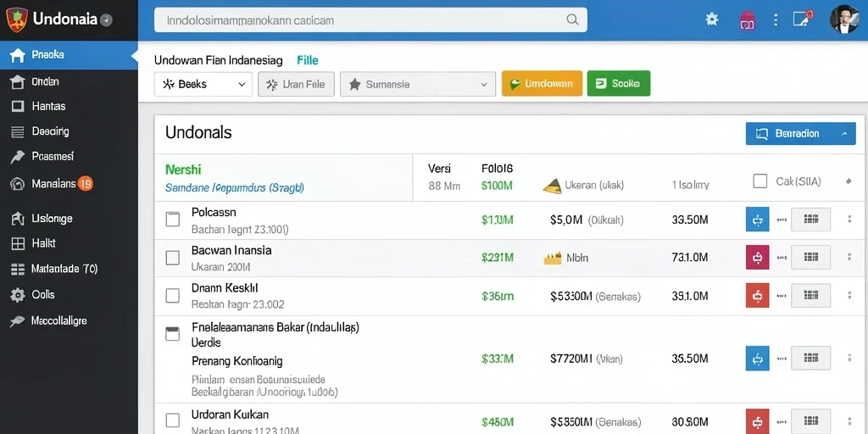Toggle the Cak (SIIA) header checkbox
Viewport: 868px width, 434px height.
[x=760, y=181]
